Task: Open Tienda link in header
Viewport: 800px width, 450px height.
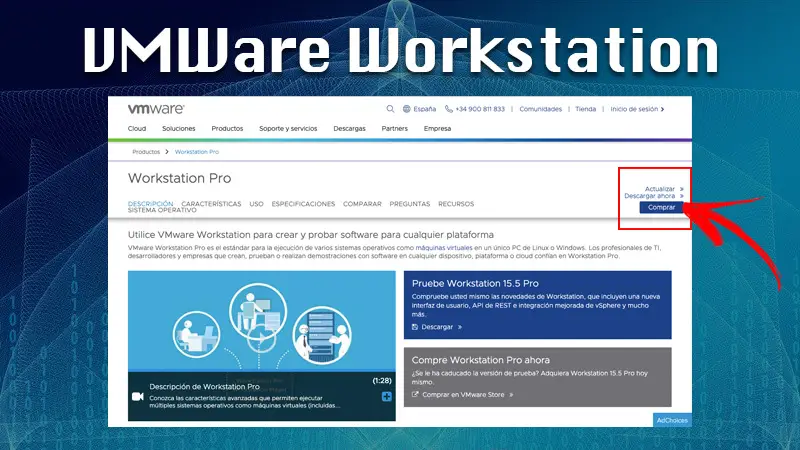Action: click(585, 109)
